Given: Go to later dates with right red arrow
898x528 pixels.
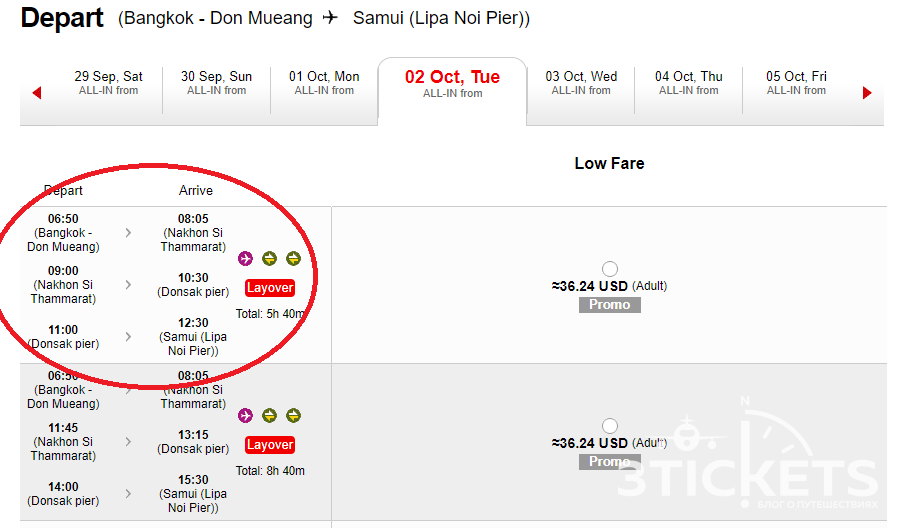Looking at the screenshot, I should click(867, 93).
